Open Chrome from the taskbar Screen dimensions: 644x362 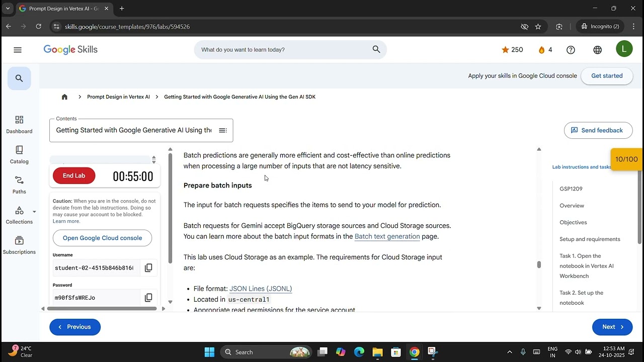click(414, 352)
